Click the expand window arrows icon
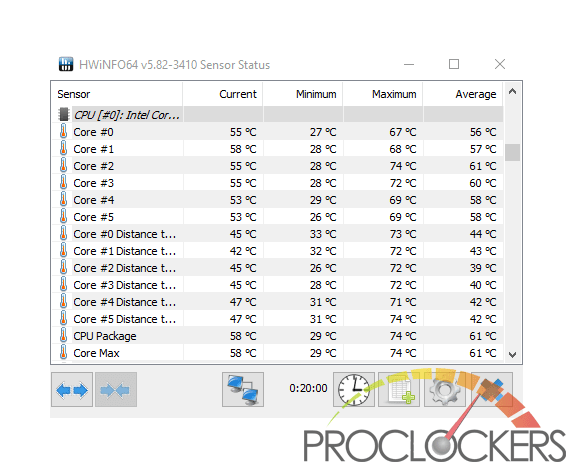 [72, 390]
